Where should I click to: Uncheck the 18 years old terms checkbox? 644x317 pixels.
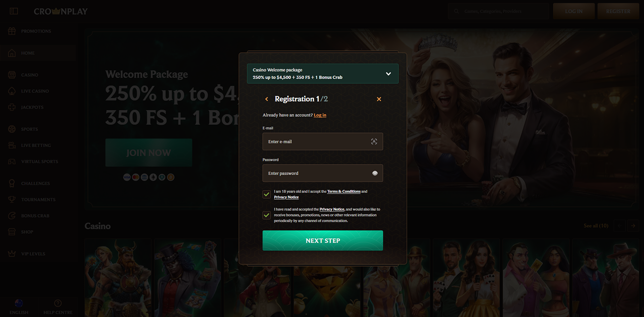(267, 194)
